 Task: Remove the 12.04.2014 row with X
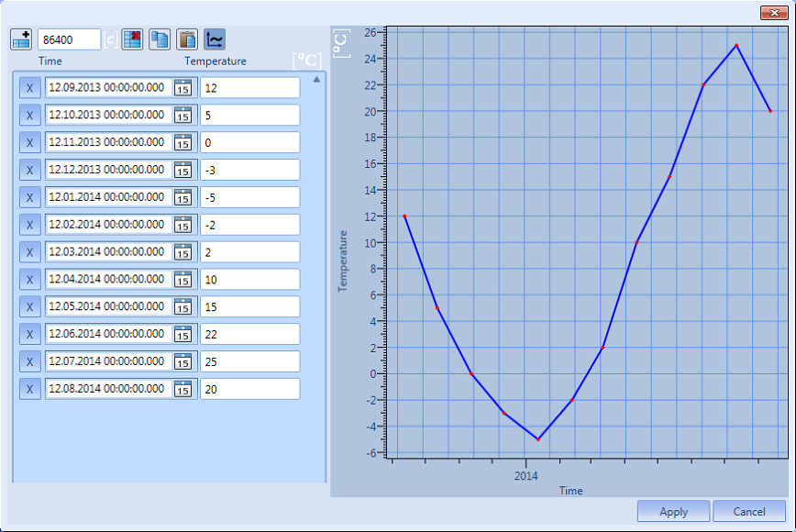pyautogui.click(x=30, y=280)
